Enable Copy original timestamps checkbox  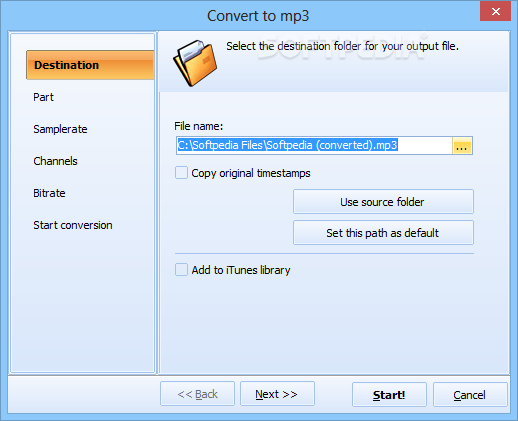click(x=181, y=173)
